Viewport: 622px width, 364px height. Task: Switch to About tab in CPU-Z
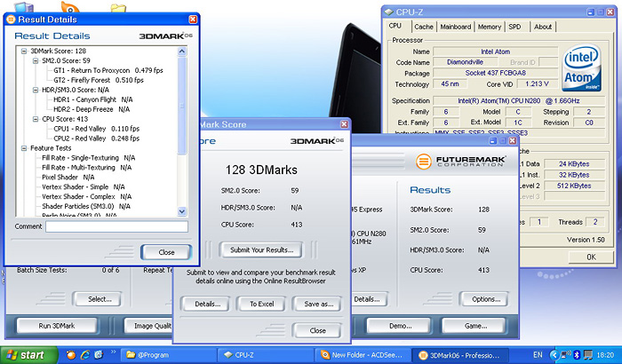coord(543,27)
